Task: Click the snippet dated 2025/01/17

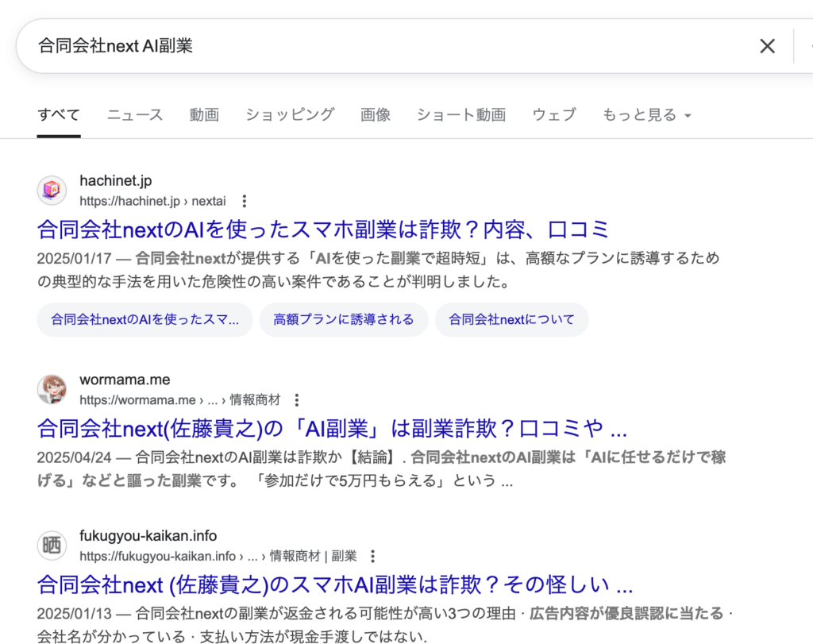Action: 379,270
